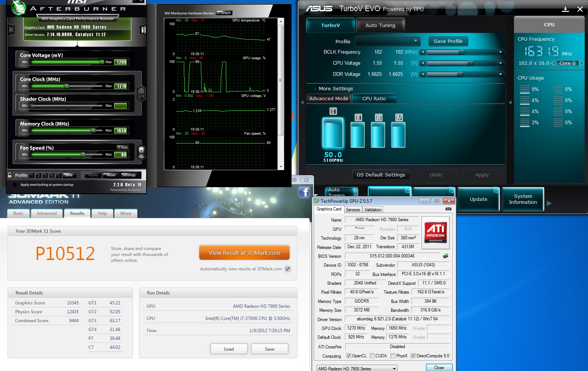Toggle the Link clocks icon in Afterburner
Screen dimensions: 588x371
141,93
